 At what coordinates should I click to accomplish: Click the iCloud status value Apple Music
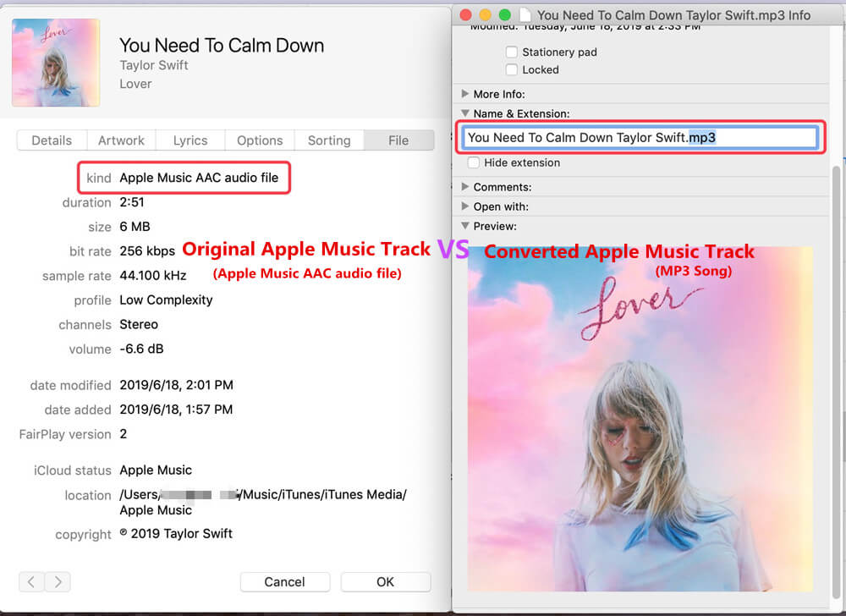coord(156,470)
